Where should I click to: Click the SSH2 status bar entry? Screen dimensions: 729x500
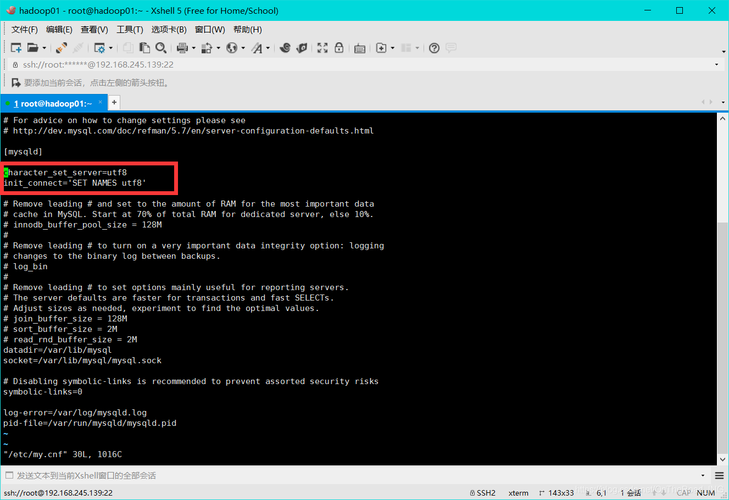click(483, 493)
